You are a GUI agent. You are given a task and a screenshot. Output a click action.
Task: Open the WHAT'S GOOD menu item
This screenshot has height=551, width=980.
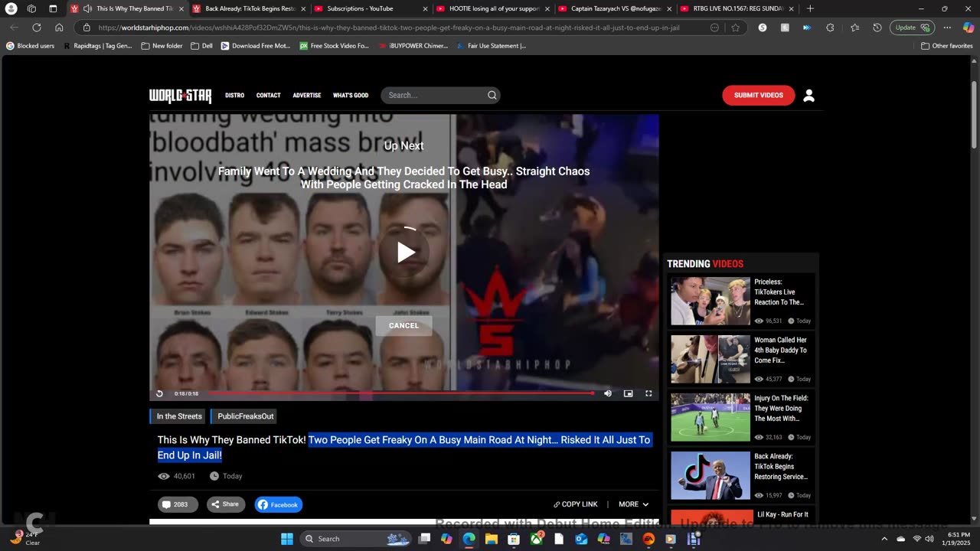pos(351,96)
